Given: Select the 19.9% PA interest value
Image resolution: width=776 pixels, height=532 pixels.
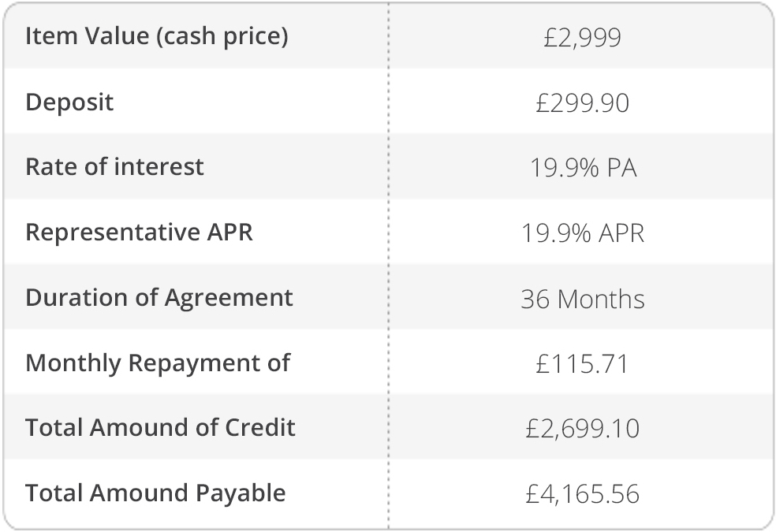Looking at the screenshot, I should (582, 168).
